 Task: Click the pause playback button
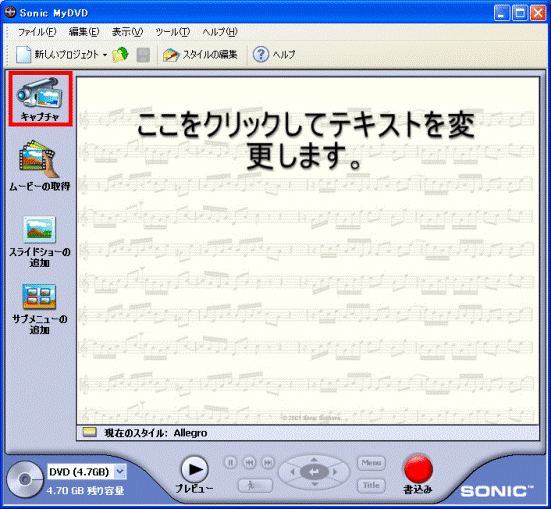coord(231,462)
